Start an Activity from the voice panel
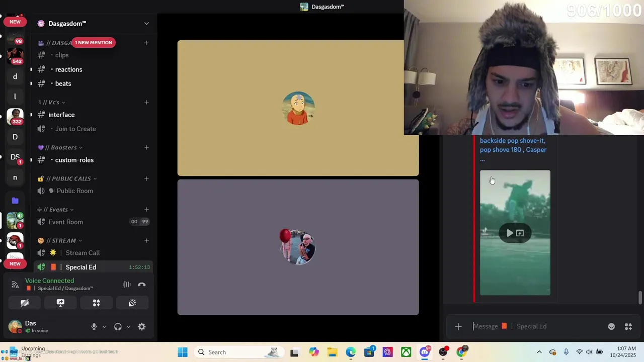The image size is (644, 362). click(x=96, y=303)
